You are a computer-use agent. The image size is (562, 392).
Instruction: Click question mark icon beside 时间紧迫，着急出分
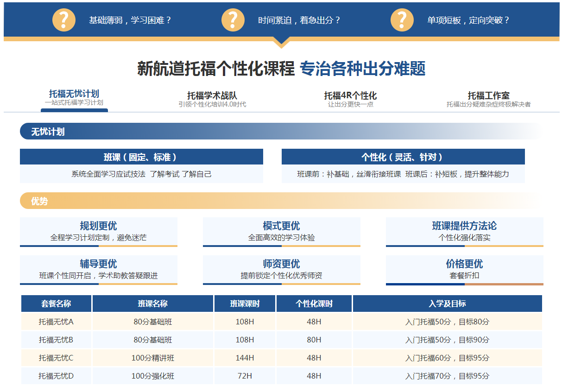pyautogui.click(x=233, y=20)
